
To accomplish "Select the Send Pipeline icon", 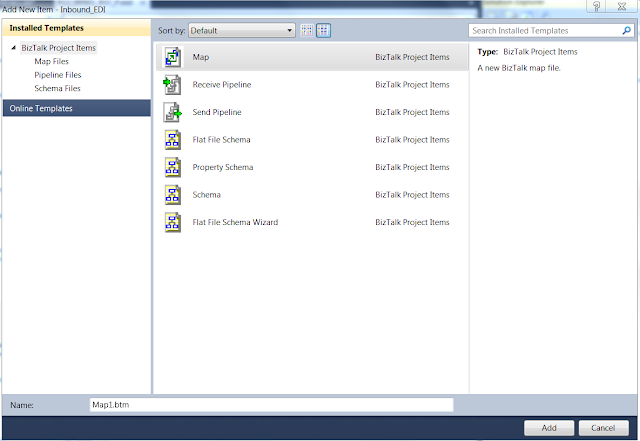I will (x=173, y=112).
